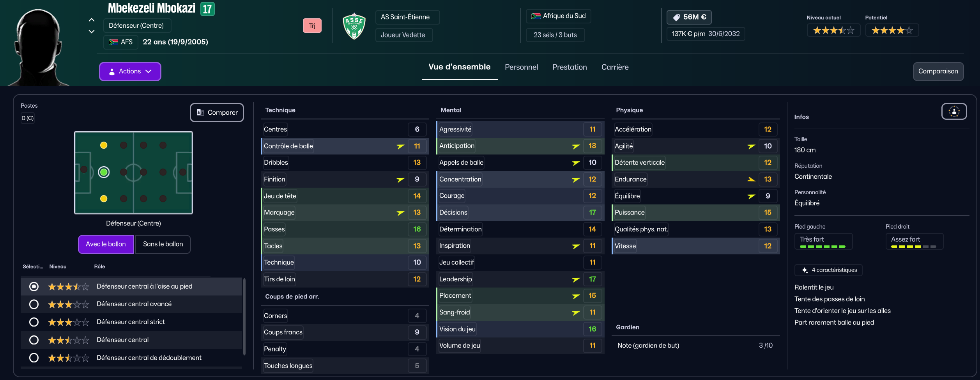Screen dimensions: 980x380
Task: Click the attribute view icon beside Infos
Action: [954, 112]
